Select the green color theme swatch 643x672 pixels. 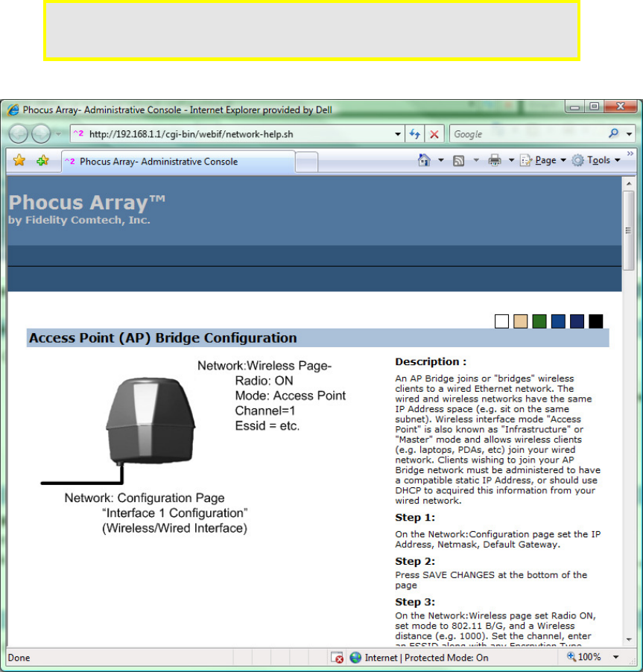[539, 321]
